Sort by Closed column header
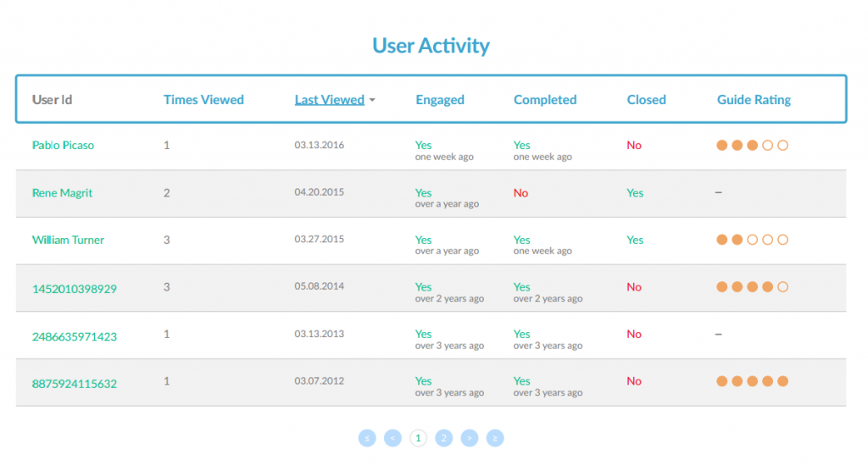Viewport: 868px width, 466px height. tap(646, 100)
